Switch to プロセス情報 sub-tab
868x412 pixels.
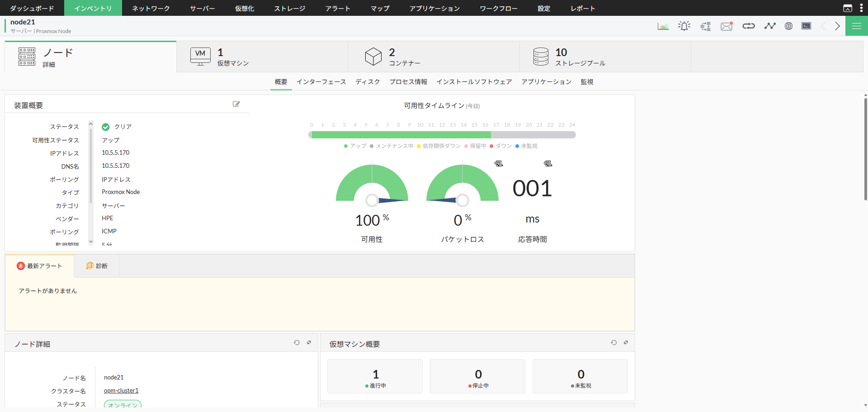(x=409, y=82)
